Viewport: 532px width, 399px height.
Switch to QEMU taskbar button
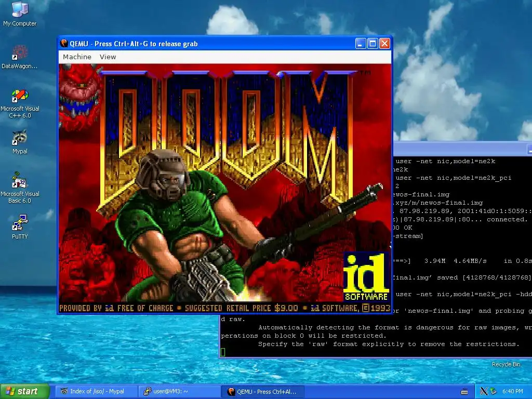[x=263, y=392]
